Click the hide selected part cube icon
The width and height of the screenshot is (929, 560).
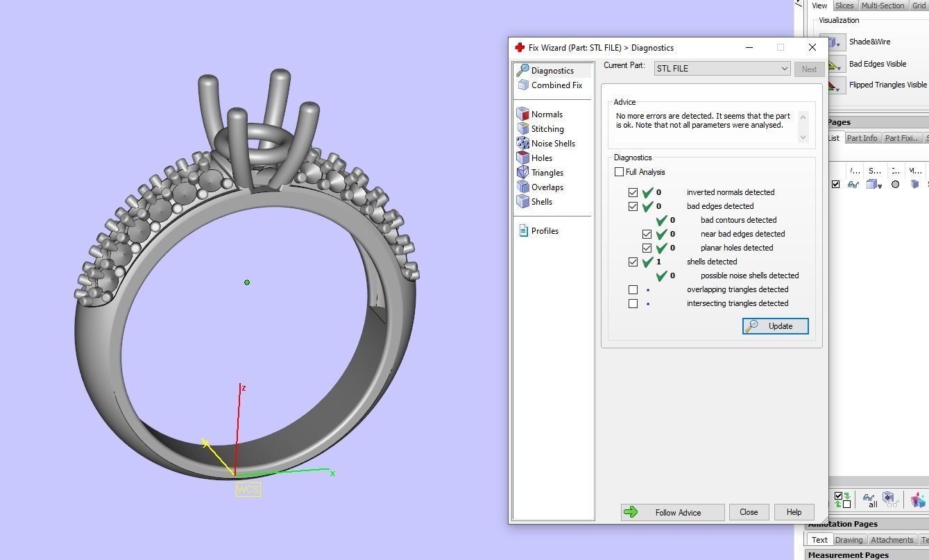point(890,500)
